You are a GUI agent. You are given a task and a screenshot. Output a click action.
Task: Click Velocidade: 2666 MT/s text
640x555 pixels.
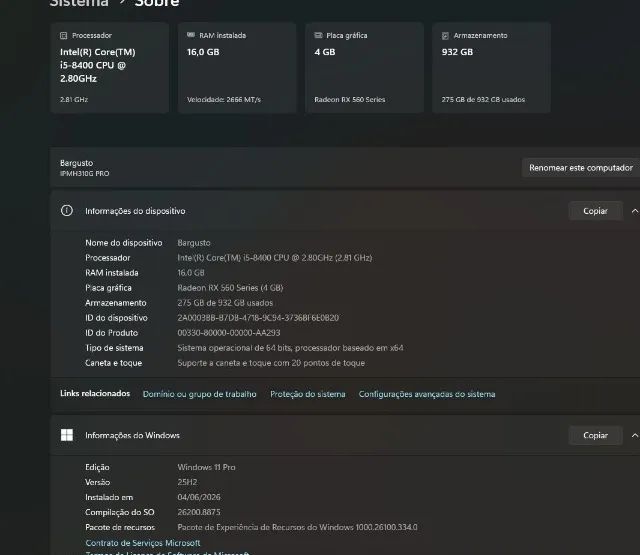(x=224, y=100)
